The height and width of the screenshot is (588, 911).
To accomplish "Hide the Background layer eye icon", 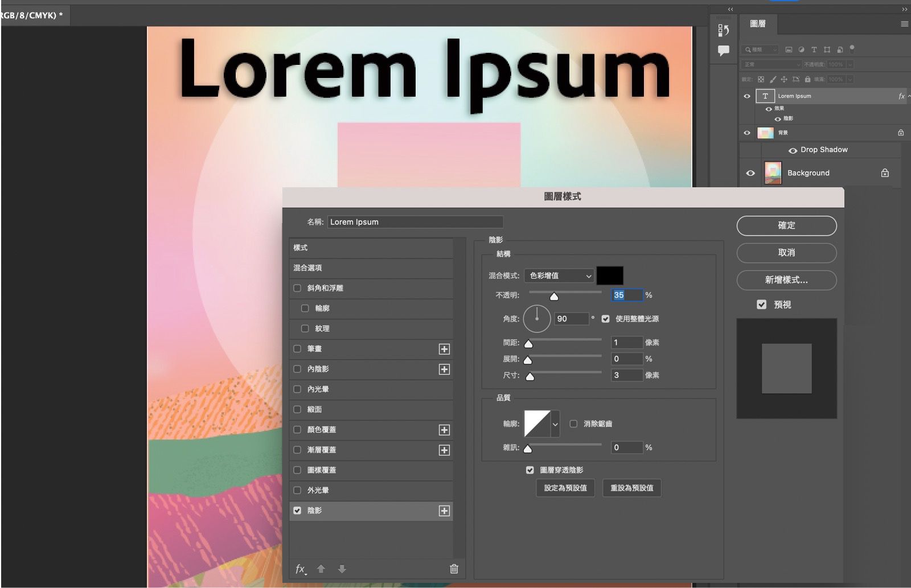I will 750,173.
